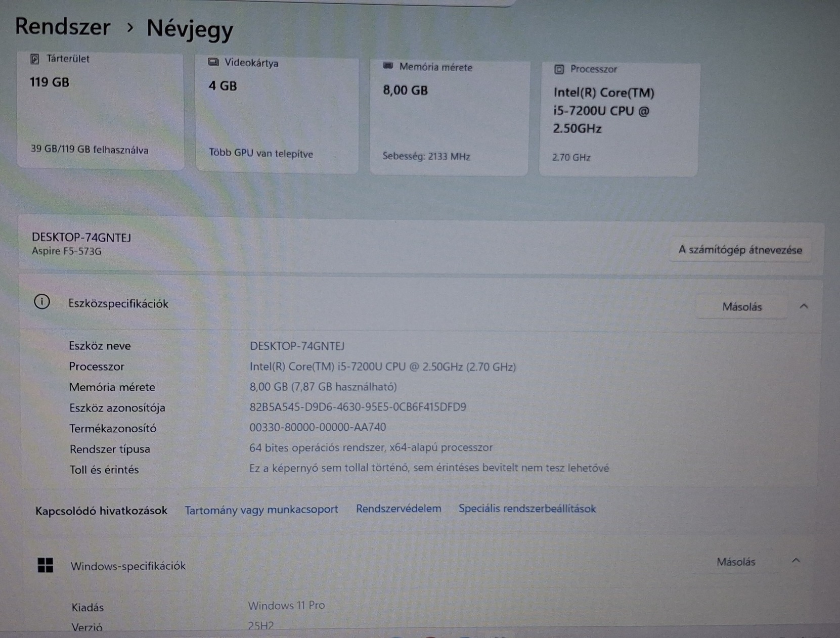Click product ID 00330-80000-00000-AA740
This screenshot has width=840, height=638.
click(318, 427)
